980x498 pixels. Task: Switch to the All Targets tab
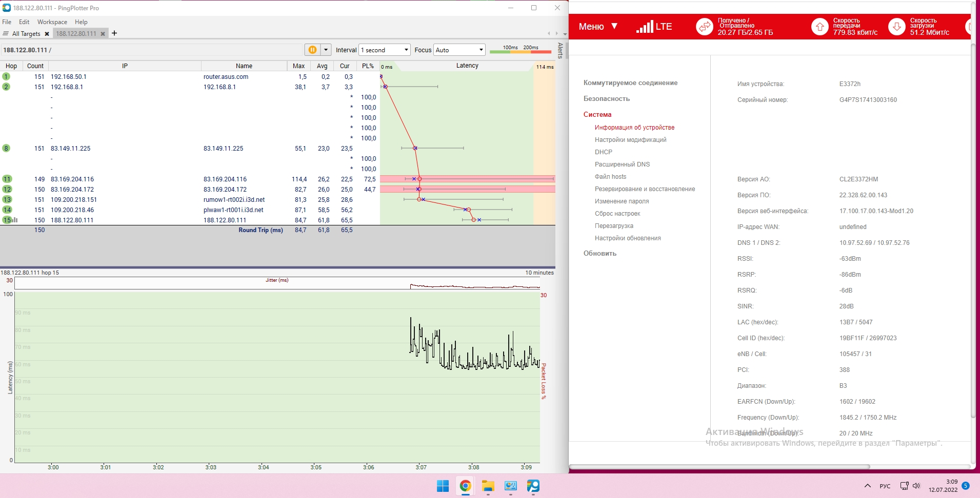pyautogui.click(x=26, y=34)
